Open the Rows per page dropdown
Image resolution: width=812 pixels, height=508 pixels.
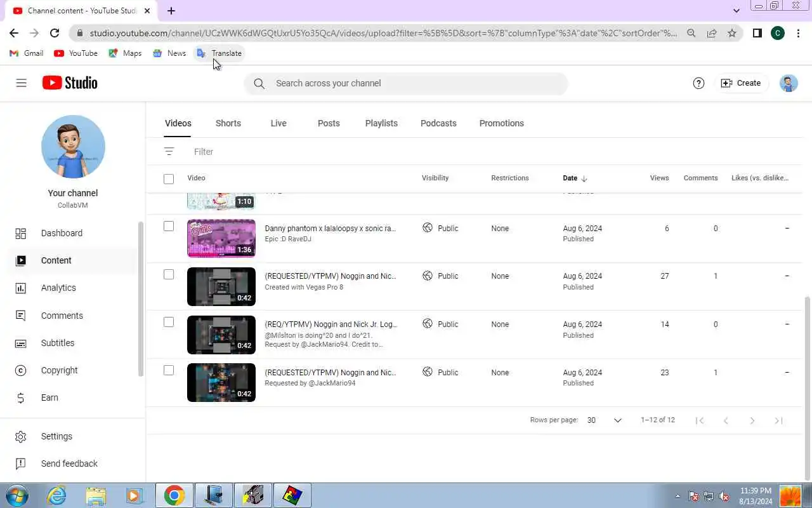604,420
